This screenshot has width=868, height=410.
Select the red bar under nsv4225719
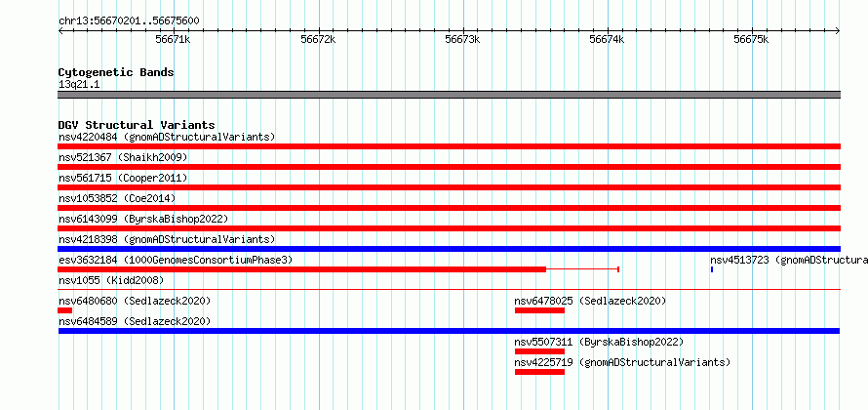point(539,372)
